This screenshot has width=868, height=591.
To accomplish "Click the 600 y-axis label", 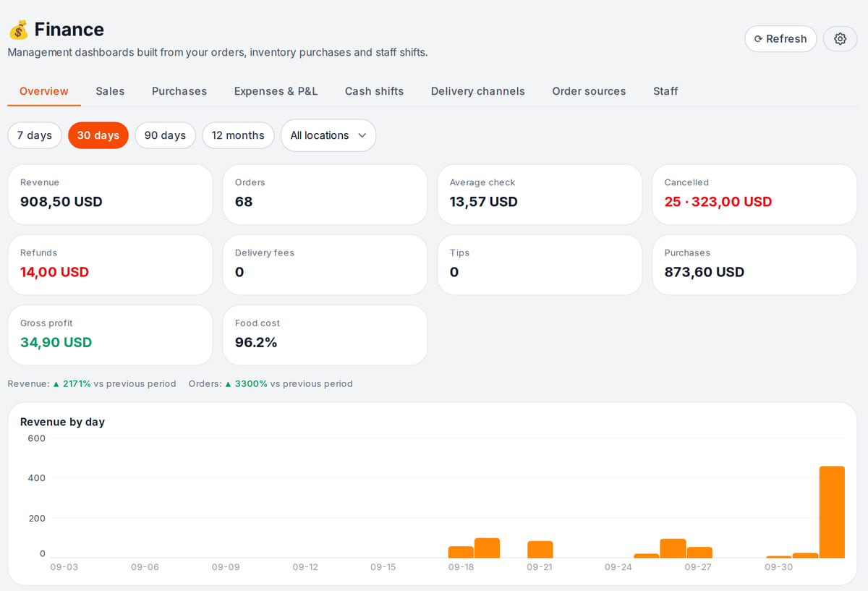I will [x=36, y=438].
